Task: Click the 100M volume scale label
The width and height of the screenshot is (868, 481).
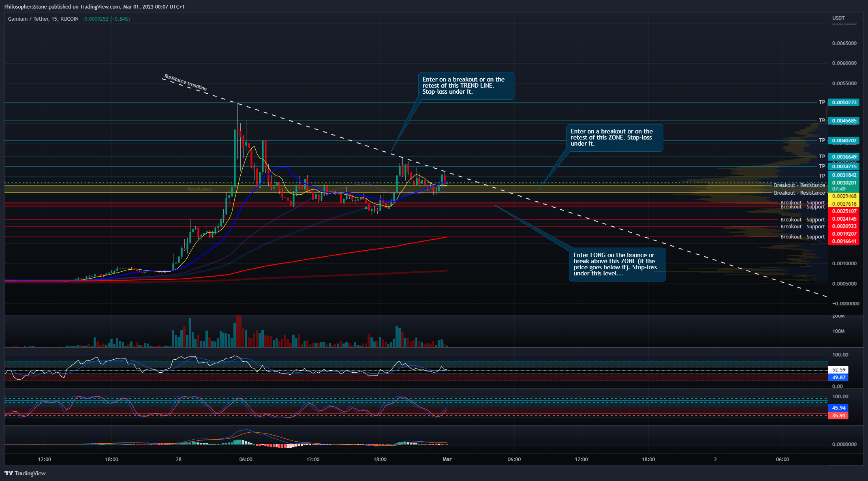Action: tap(838, 331)
